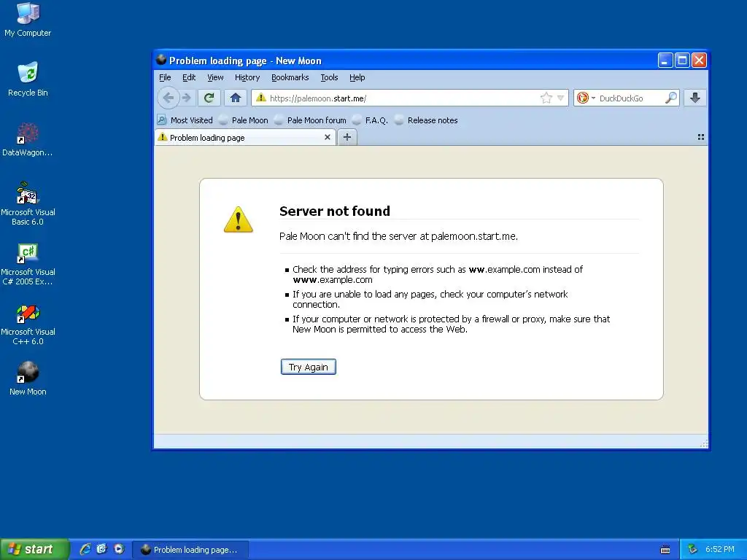Screen dimensions: 747x560
Task: Open the Bookmarks menu
Action: 290,77
